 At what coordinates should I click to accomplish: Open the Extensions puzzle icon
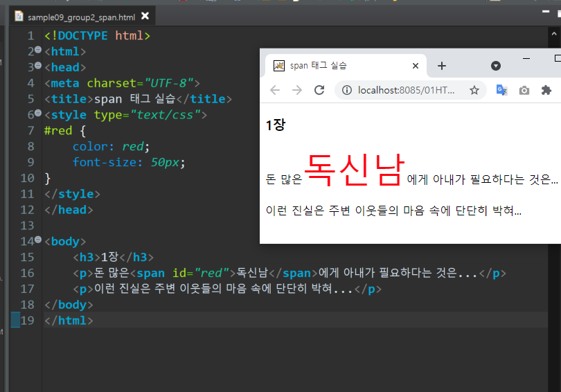(x=546, y=90)
